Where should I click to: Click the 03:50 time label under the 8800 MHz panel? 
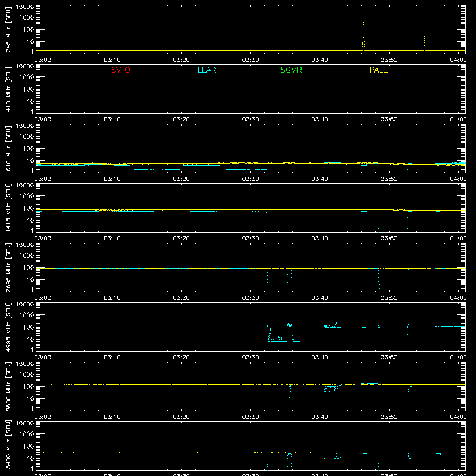click(389, 417)
